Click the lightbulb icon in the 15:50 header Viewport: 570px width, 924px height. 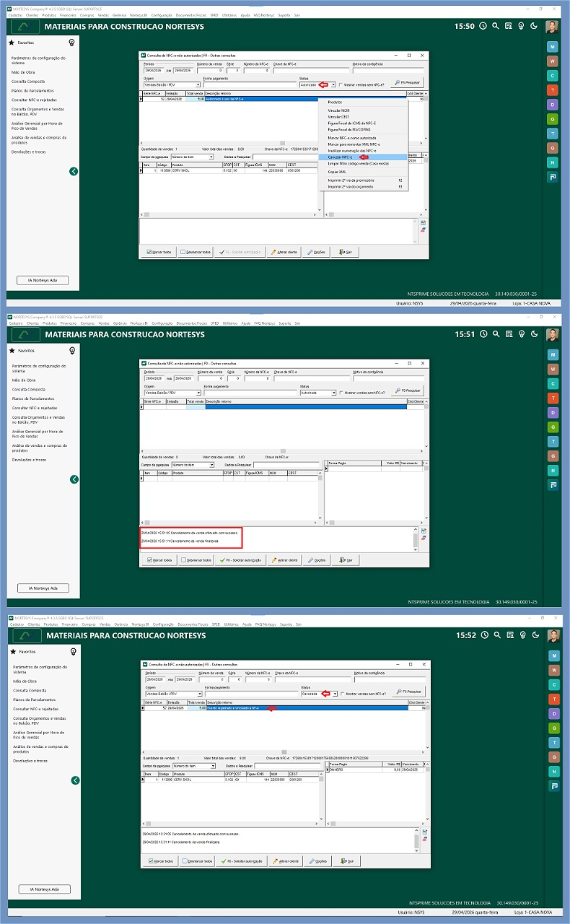tap(521, 26)
